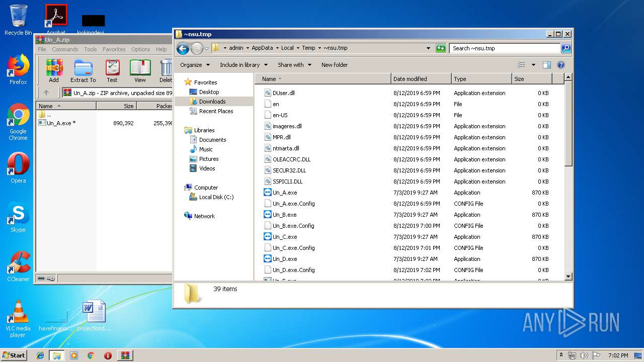The height and width of the screenshot is (362, 644).
Task: Click the Opera icon in taskbar
Action: 108,355
